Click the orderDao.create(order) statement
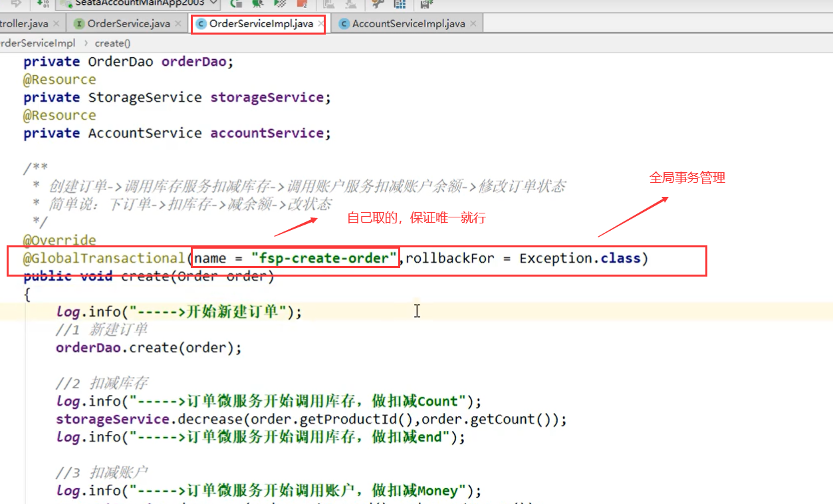Viewport: 833px width, 504px height. click(x=149, y=348)
